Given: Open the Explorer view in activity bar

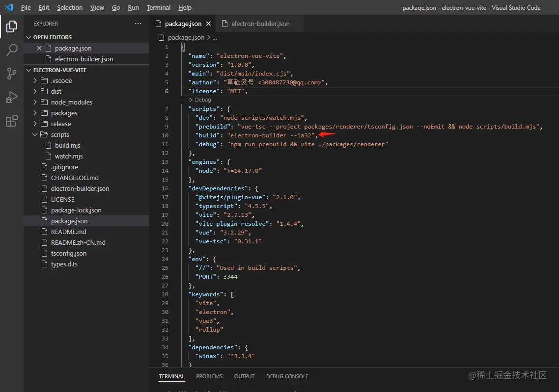Looking at the screenshot, I should [11, 26].
